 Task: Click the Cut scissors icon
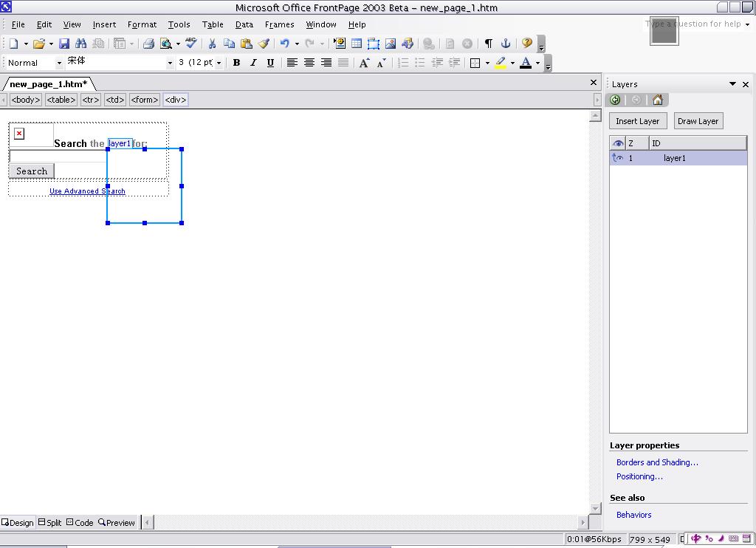coord(212,44)
